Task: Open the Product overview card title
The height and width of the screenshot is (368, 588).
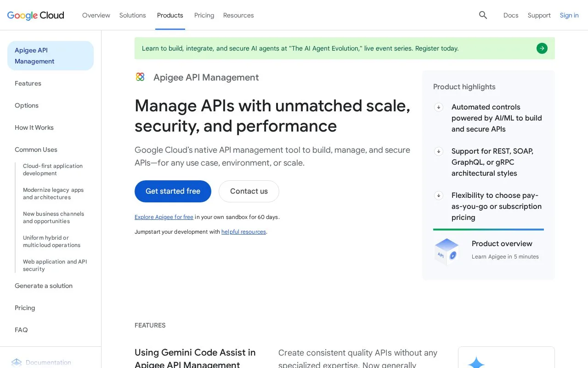Action: [502, 244]
